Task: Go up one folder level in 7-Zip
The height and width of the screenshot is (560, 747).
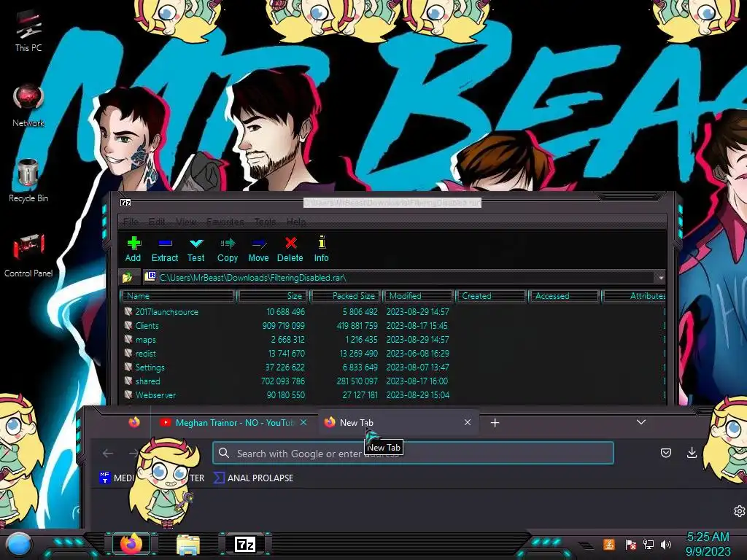Action: point(127,277)
